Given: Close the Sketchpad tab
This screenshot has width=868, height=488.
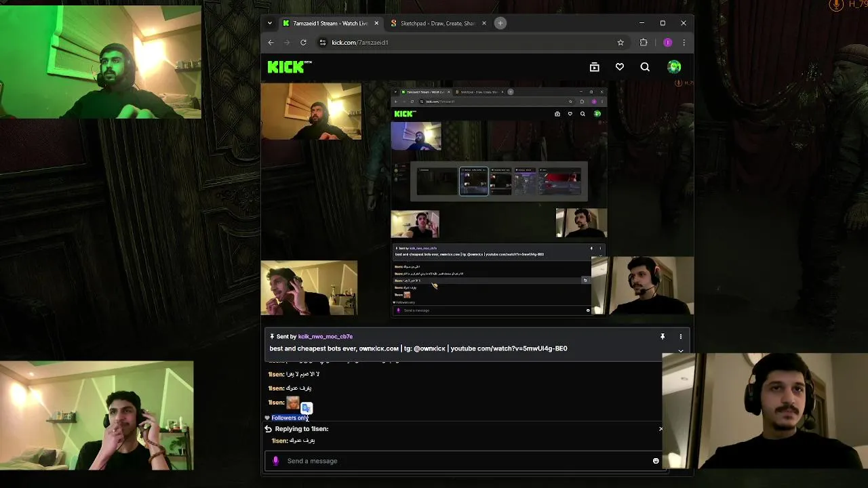Looking at the screenshot, I should 484,23.
